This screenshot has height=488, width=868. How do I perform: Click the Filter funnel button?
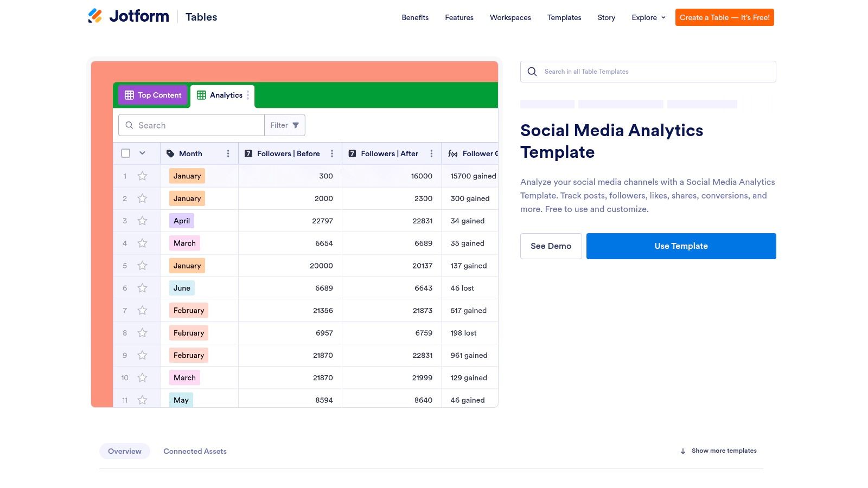click(x=285, y=125)
